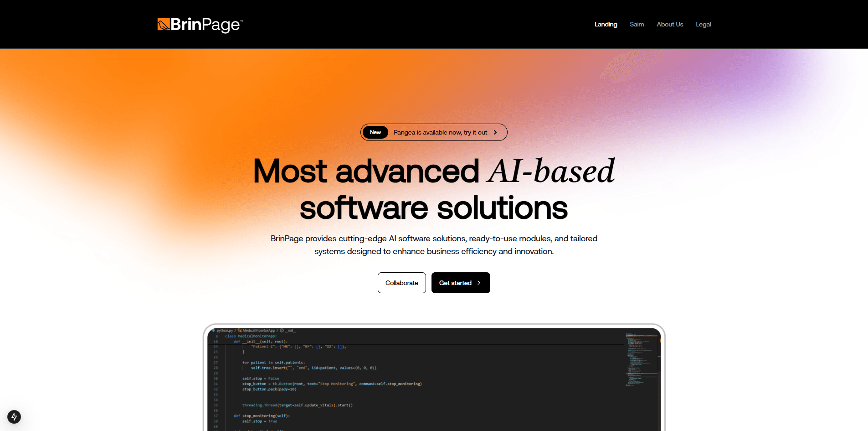Click MedicalMonitorApp breadcrumb in code preview

[x=258, y=331]
